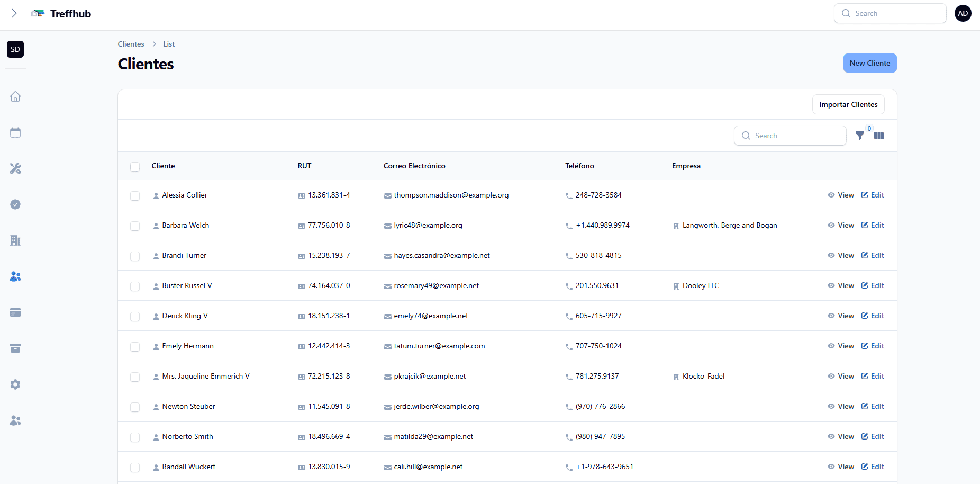This screenshot has width=980, height=484.
Task: Open the Home icon in sidebar
Action: coord(15,96)
